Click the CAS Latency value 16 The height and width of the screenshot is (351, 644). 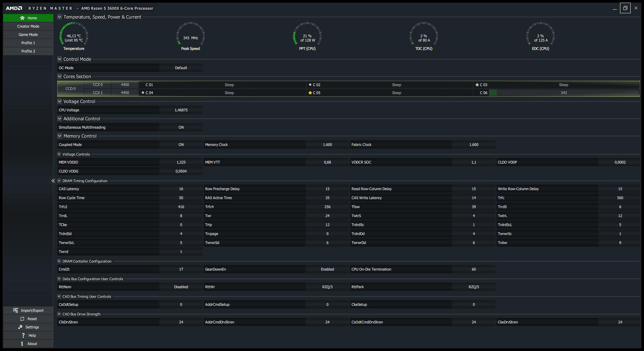click(181, 189)
